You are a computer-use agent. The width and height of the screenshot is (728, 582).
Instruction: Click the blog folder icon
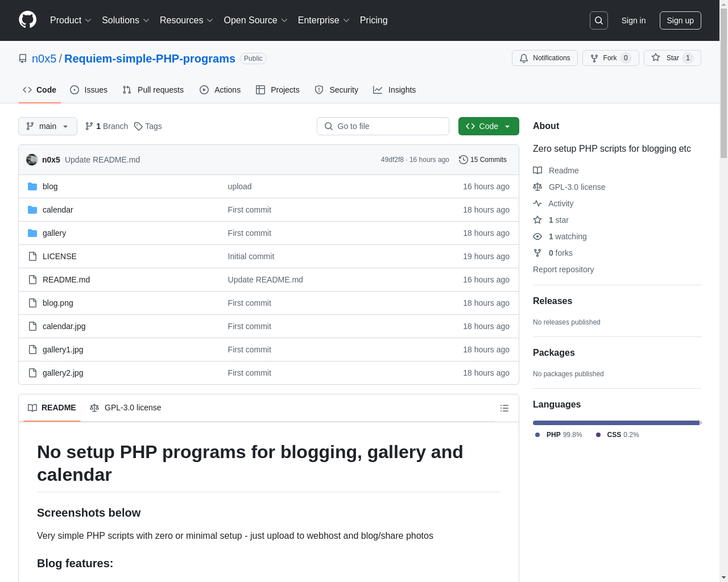[x=32, y=186]
